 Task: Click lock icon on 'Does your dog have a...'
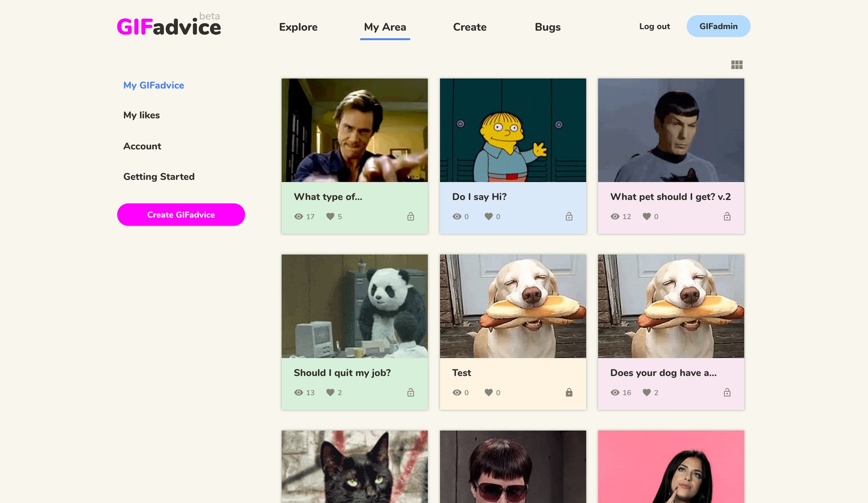(727, 392)
